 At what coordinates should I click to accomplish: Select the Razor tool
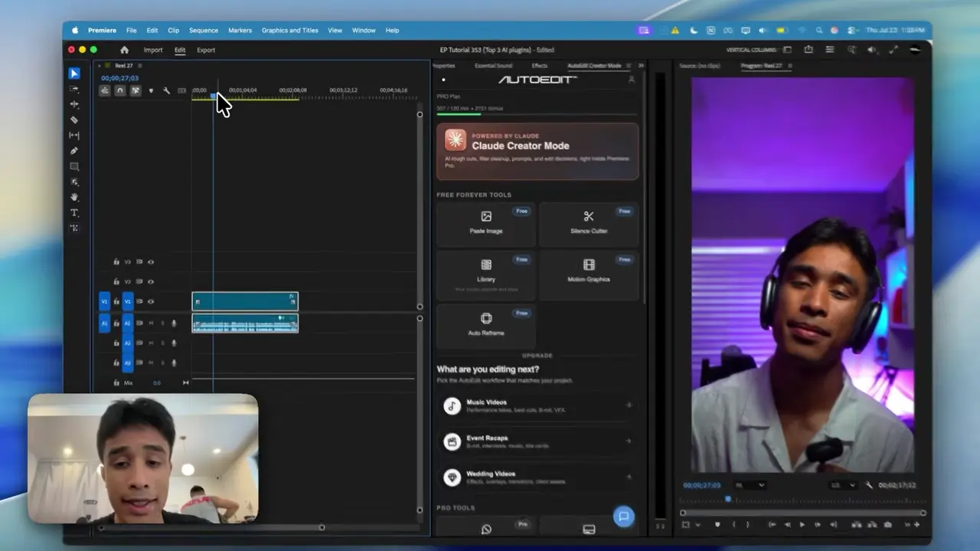click(74, 120)
